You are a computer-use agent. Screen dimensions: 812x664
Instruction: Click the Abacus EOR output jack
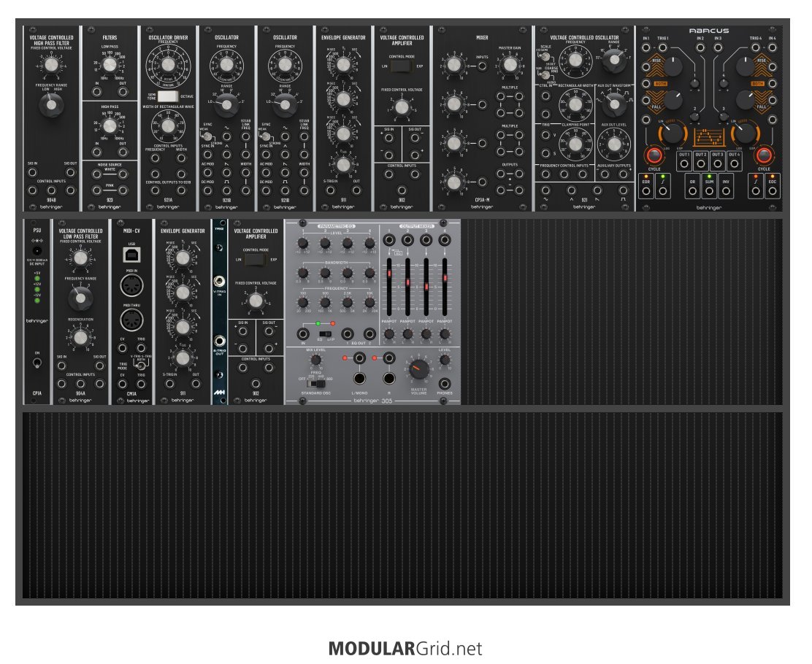click(x=646, y=191)
